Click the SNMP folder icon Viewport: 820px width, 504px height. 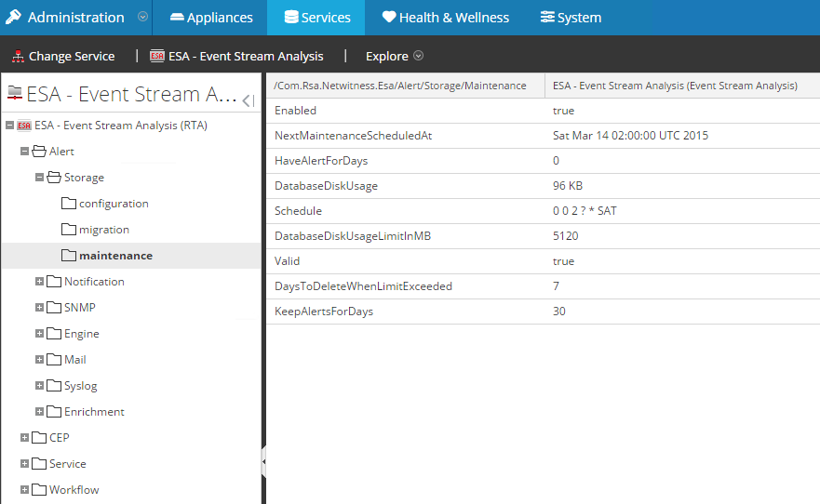pos(54,308)
